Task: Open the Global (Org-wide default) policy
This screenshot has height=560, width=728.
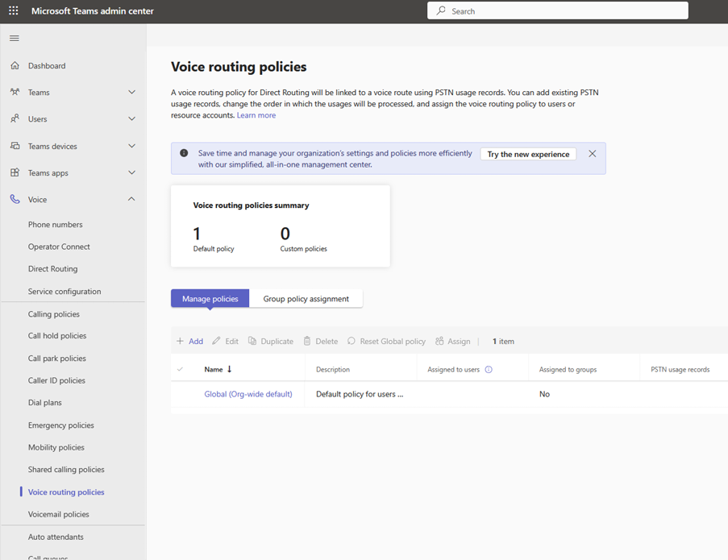Action: click(248, 394)
